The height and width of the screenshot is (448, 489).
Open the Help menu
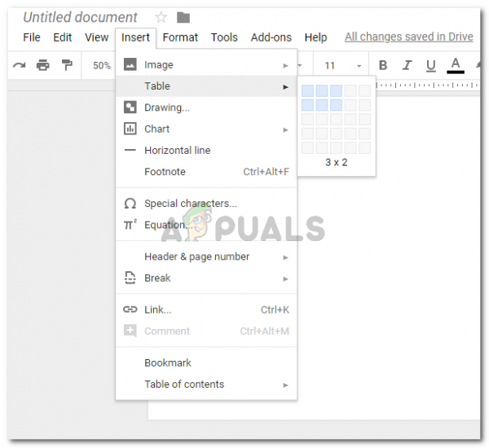tap(315, 37)
